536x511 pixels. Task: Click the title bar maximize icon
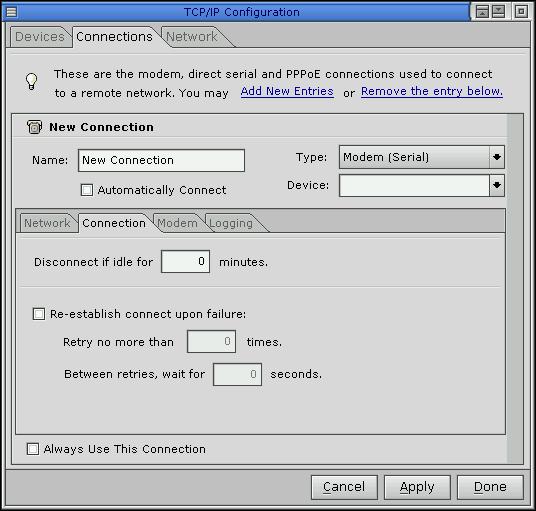pyautogui.click(x=521, y=12)
